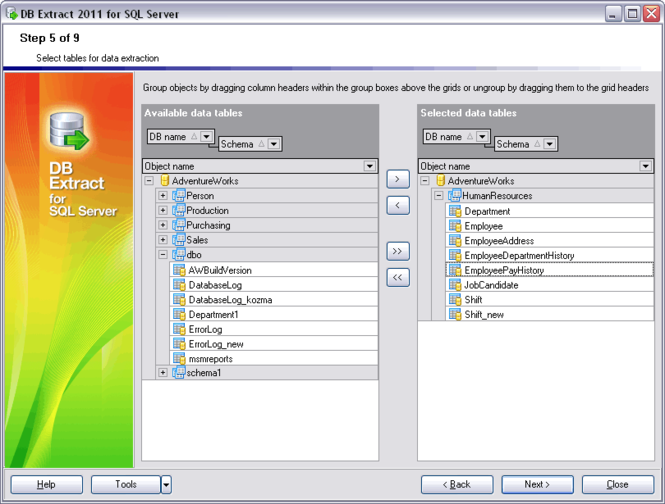
Task: Click the Department1 table icon
Action: click(x=179, y=314)
